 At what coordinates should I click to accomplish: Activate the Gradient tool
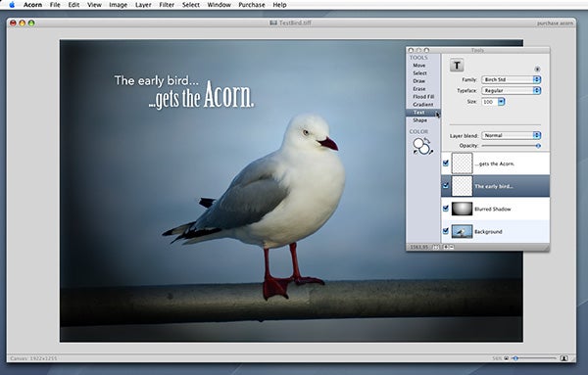click(x=423, y=105)
